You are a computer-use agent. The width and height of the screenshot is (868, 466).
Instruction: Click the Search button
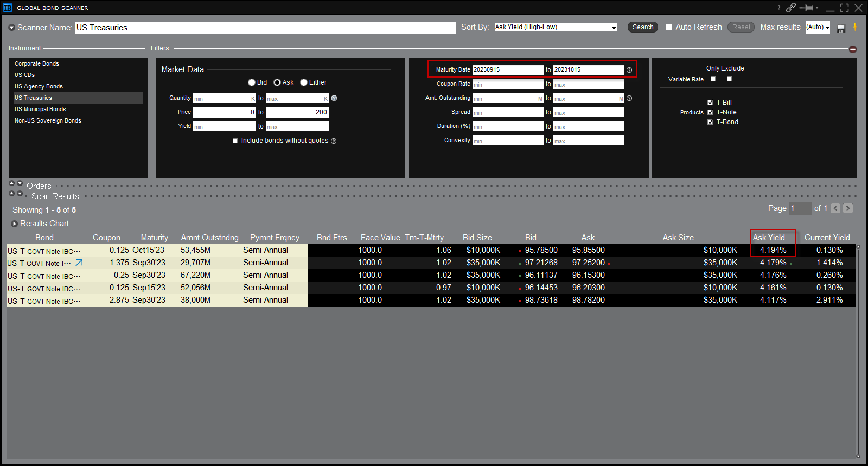coord(643,27)
